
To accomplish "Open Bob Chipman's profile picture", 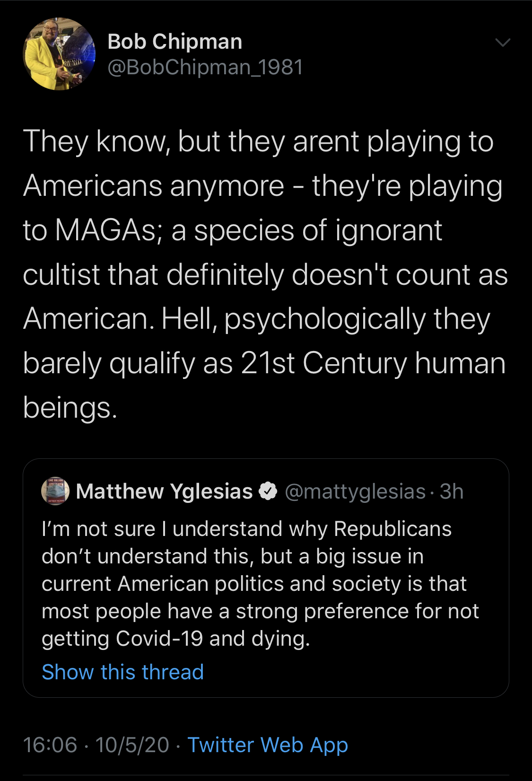I will 59,54.
